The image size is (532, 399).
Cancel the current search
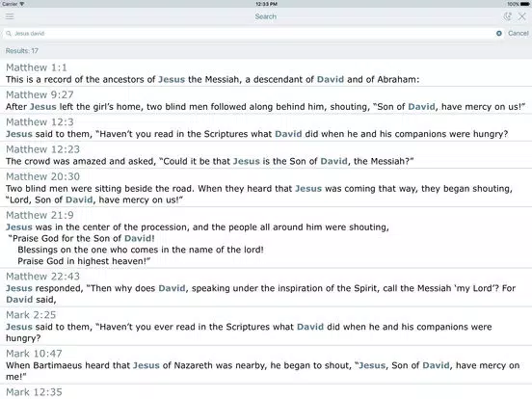point(519,33)
